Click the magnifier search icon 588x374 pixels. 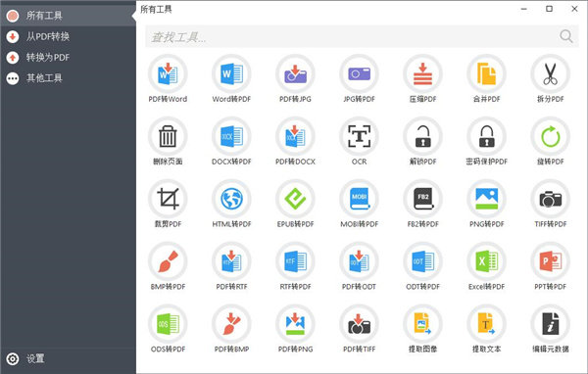[566, 36]
